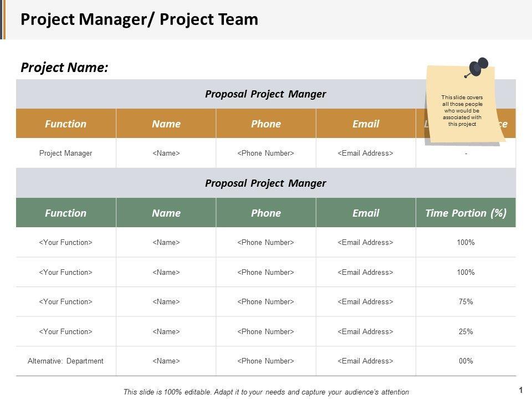This screenshot has height=399, width=532.
Task: Click the 25% time portion cell
Action: click(465, 331)
